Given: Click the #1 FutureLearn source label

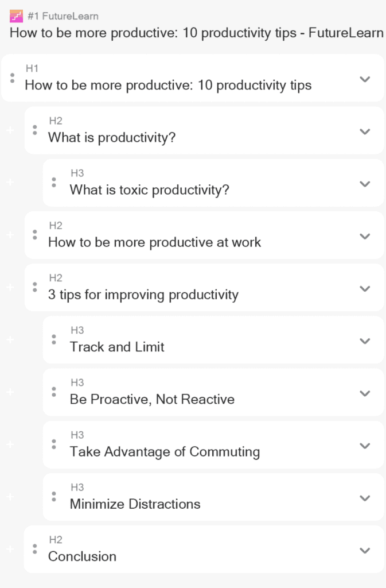Looking at the screenshot, I should click(63, 16).
